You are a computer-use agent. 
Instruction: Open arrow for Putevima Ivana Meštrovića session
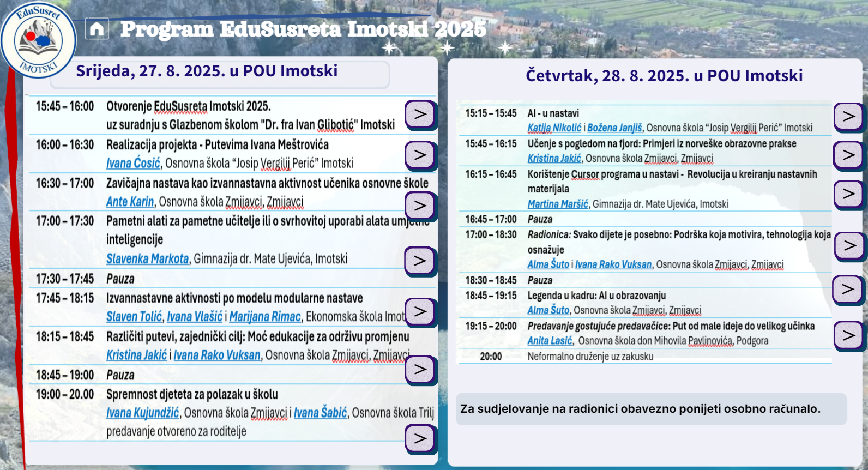click(420, 155)
